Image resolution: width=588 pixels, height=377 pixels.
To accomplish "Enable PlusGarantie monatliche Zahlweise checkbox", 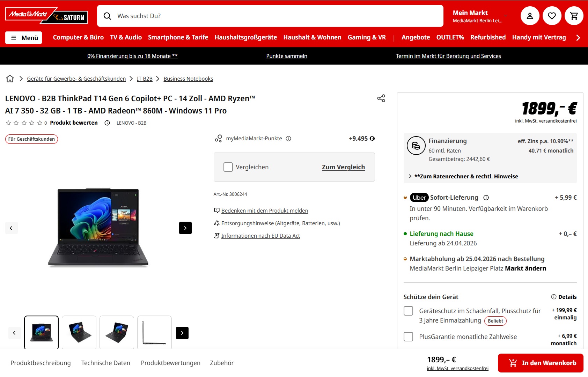I will tap(408, 337).
